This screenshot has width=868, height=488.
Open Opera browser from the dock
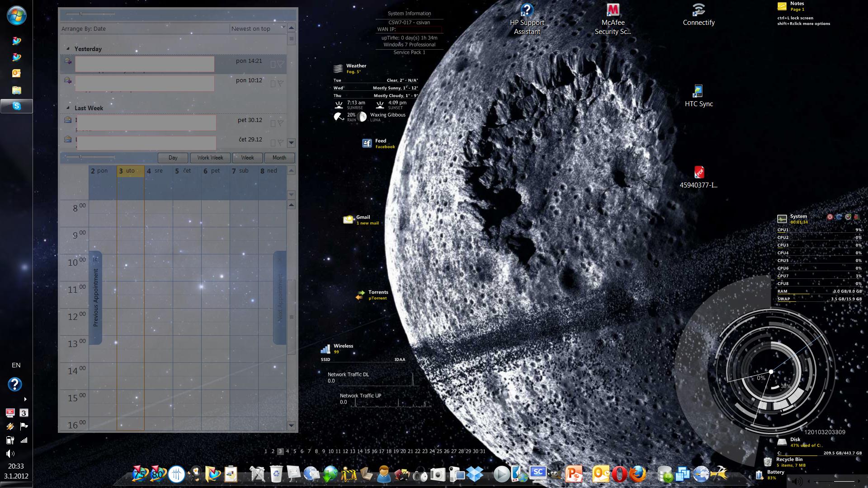tap(619, 474)
